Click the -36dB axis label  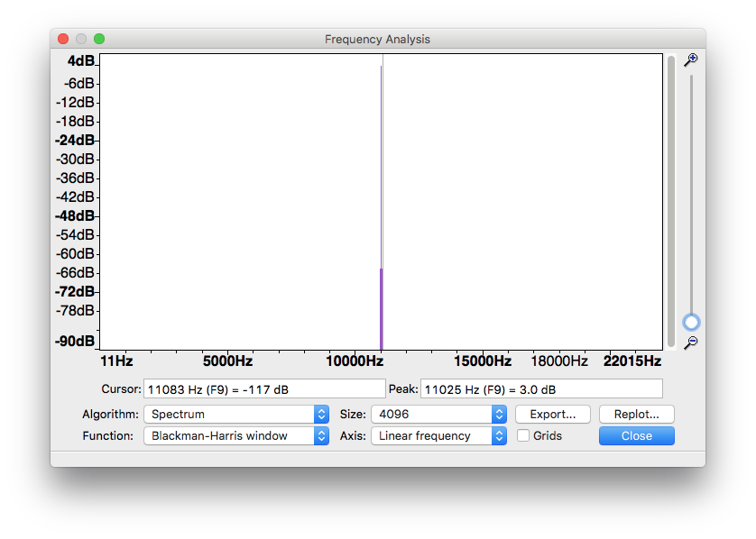click(x=75, y=178)
